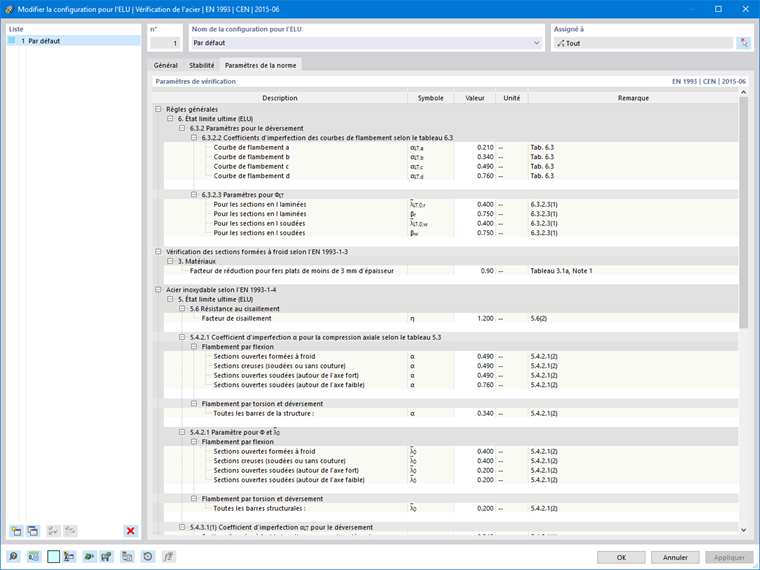
Task: Select the 'Par défaut' list entry
Action: [74, 41]
